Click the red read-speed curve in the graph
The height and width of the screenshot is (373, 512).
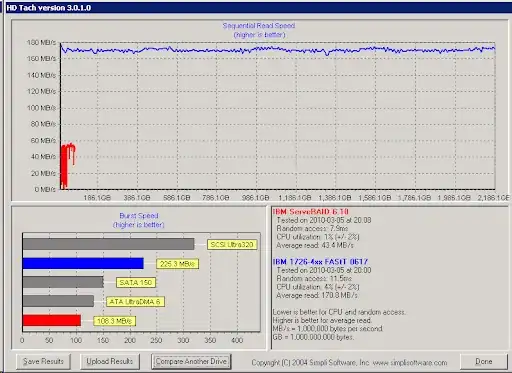(x=64, y=167)
